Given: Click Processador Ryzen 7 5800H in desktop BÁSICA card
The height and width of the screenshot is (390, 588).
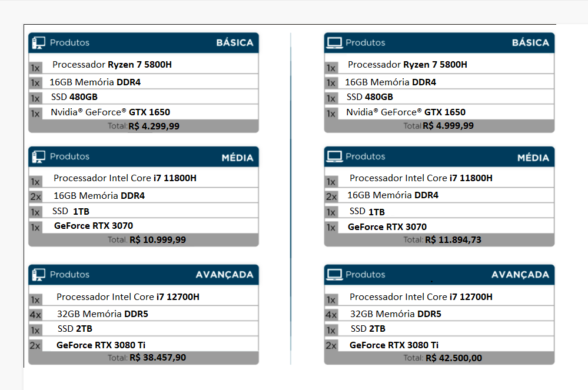Looking at the screenshot, I should pyautogui.click(x=112, y=65).
